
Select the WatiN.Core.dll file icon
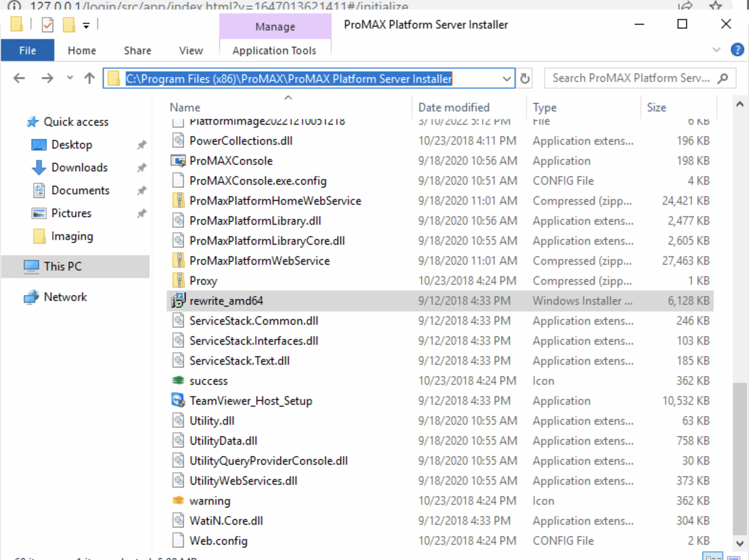coord(178,521)
